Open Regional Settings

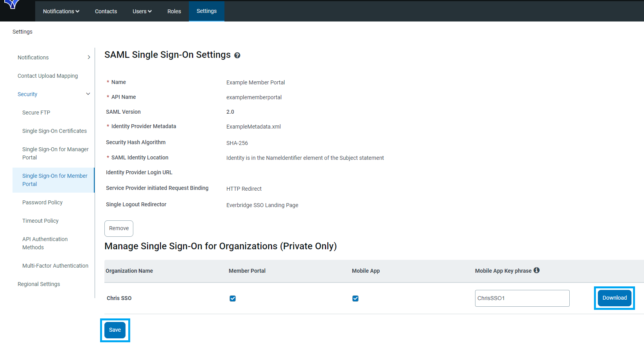point(39,284)
